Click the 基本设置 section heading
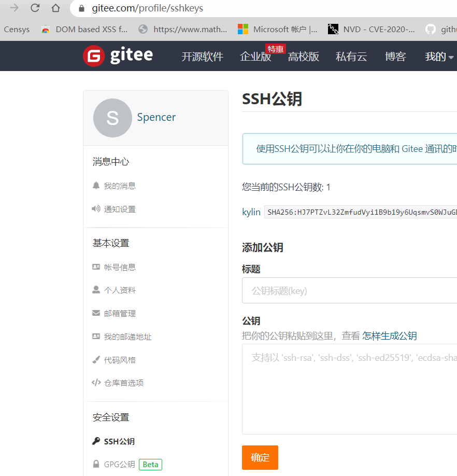This screenshot has height=476, width=457. (x=111, y=243)
